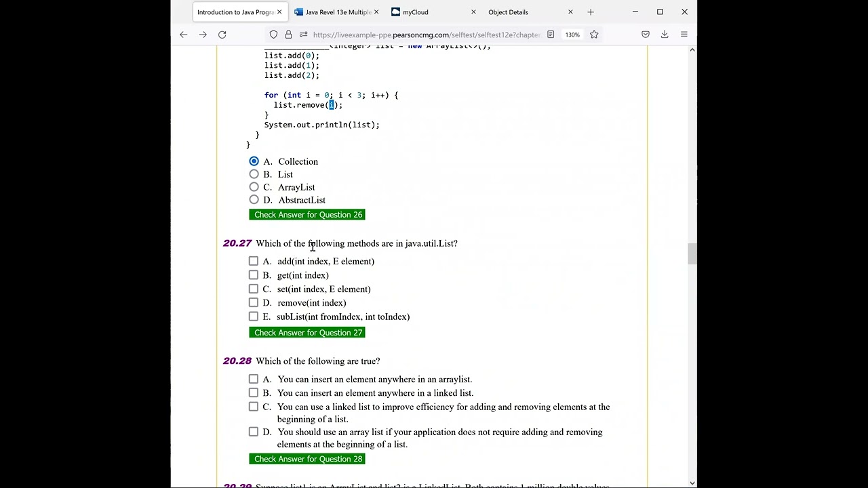This screenshot has width=868, height=488.
Task: Go back to the previous page
Action: click(x=183, y=35)
